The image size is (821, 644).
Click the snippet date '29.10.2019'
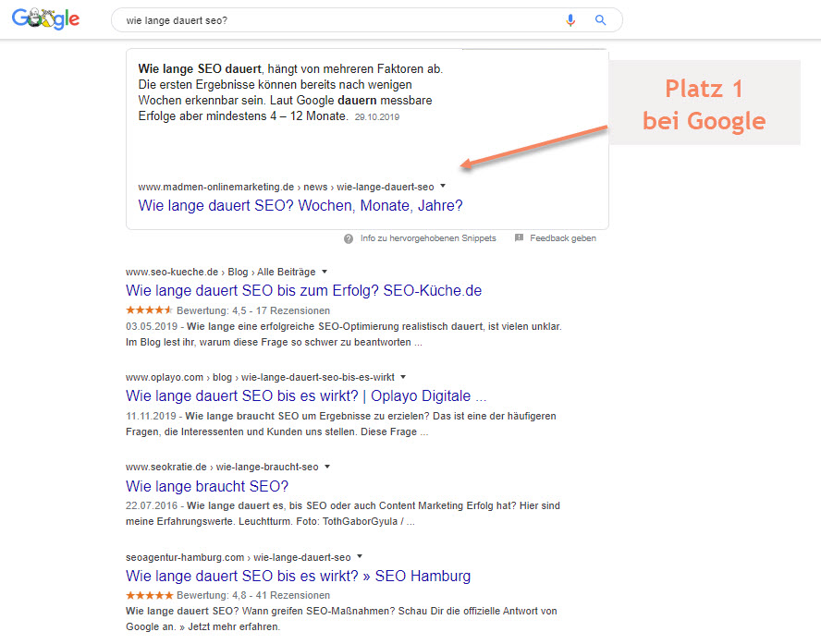pos(377,117)
